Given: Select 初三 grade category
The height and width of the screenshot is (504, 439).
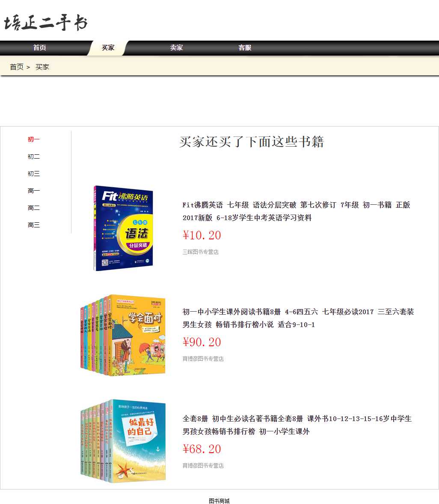Looking at the screenshot, I should [34, 174].
